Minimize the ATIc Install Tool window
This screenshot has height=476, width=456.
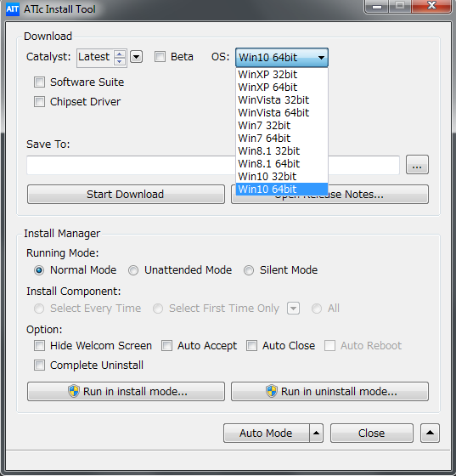coord(377,6)
